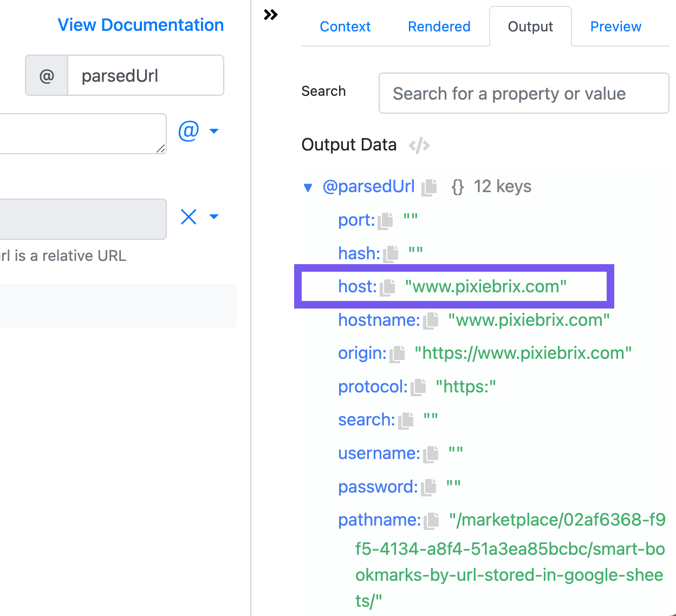Open the View Documentation link
Viewport: 676px width, 616px height.
pyautogui.click(x=141, y=25)
